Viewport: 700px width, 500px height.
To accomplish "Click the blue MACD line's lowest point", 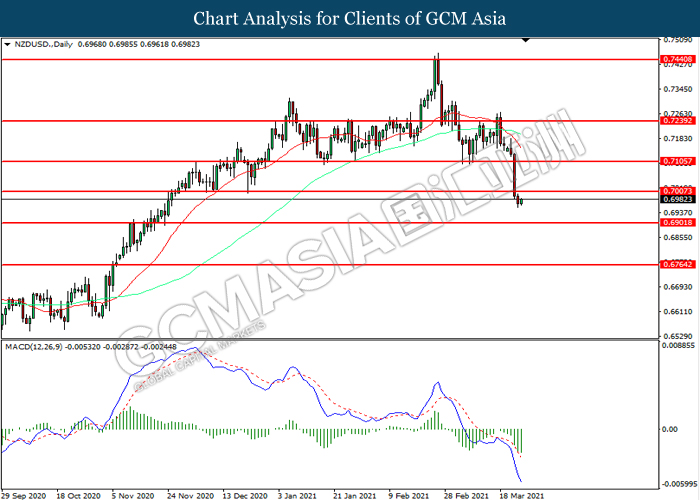I will click(x=522, y=482).
